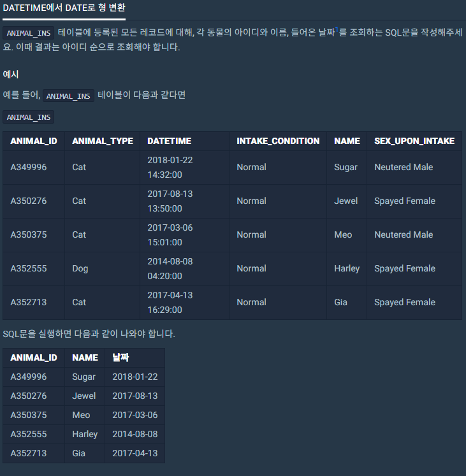Open the 'DATETIME에서 DATE로 형 변환' tab

tap(64, 8)
